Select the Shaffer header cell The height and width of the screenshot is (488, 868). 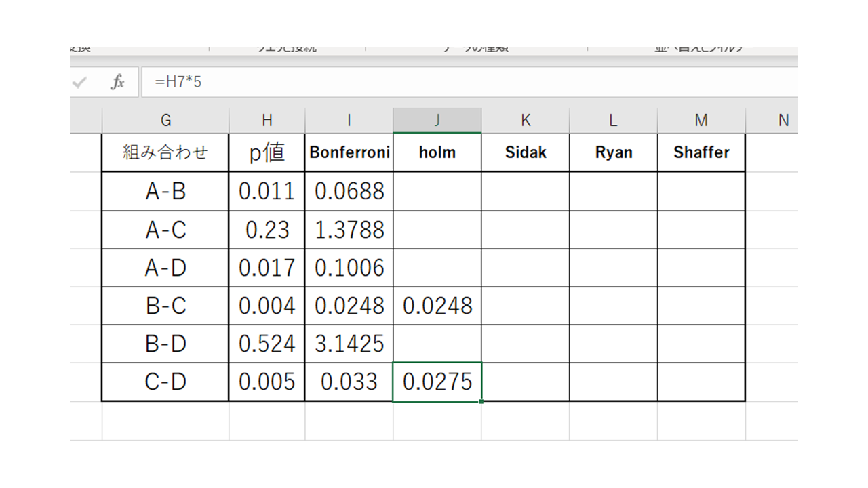click(701, 152)
